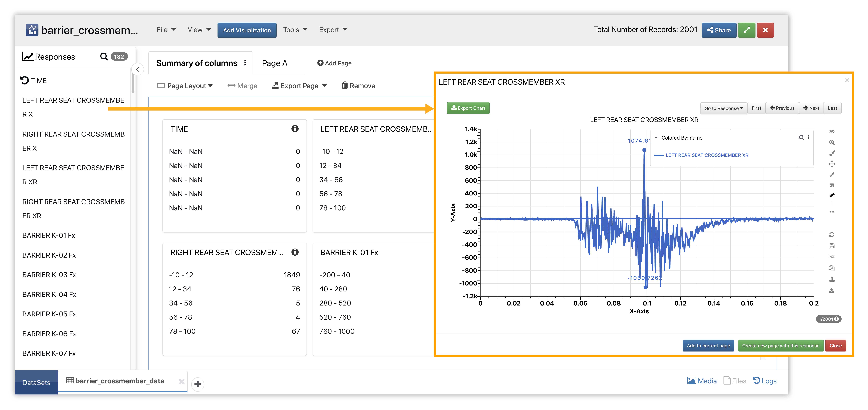The height and width of the screenshot is (410, 868).
Task: Click the download icon in chart toolbar
Action: click(x=832, y=290)
